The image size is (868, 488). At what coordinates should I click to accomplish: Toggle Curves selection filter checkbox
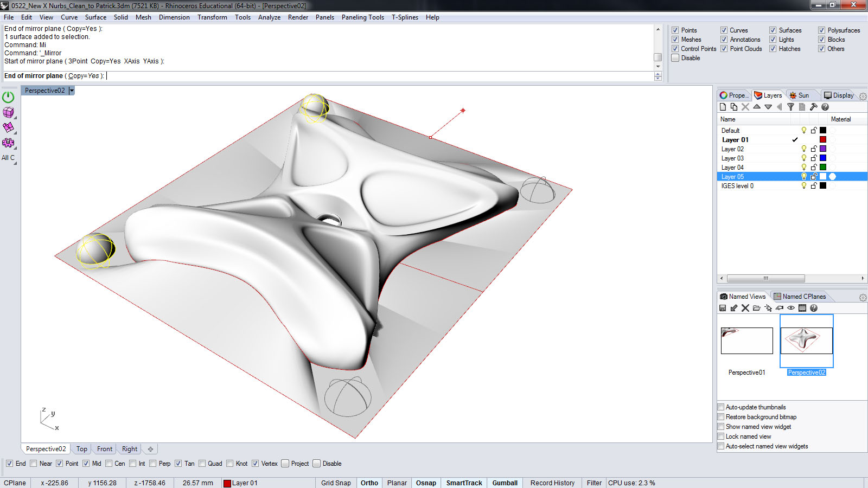click(x=724, y=30)
